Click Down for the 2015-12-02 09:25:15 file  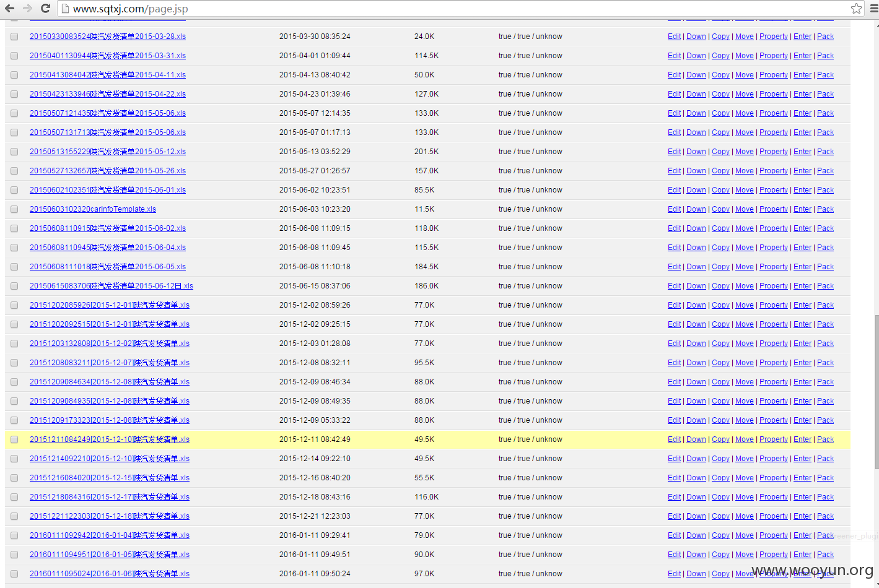click(x=696, y=324)
